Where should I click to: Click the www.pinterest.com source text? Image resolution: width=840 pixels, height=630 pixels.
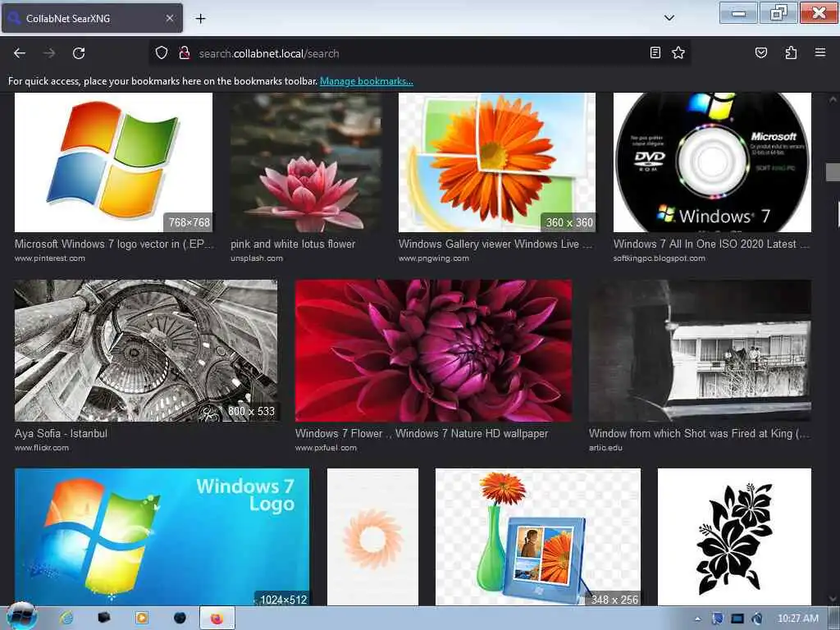[50, 258]
